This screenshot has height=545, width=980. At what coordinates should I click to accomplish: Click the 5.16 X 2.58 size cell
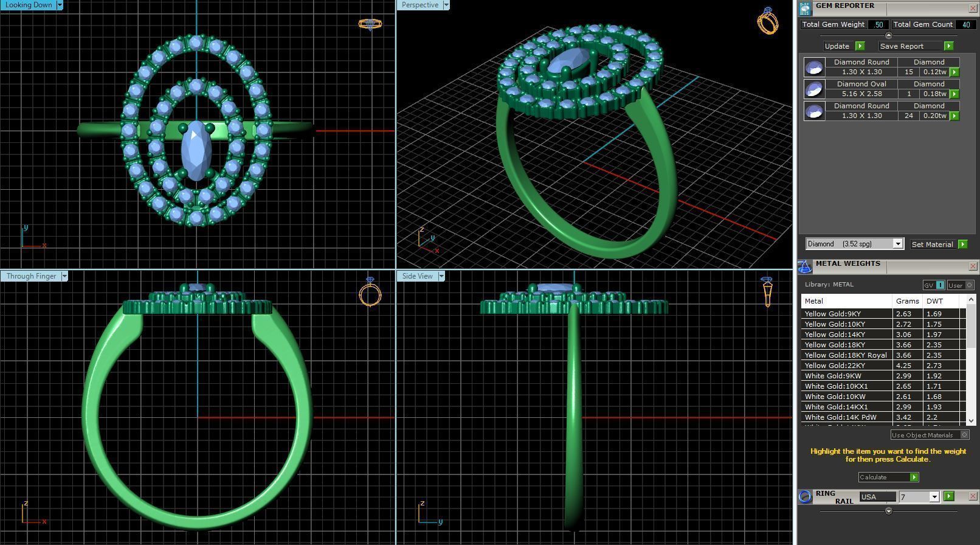861,94
